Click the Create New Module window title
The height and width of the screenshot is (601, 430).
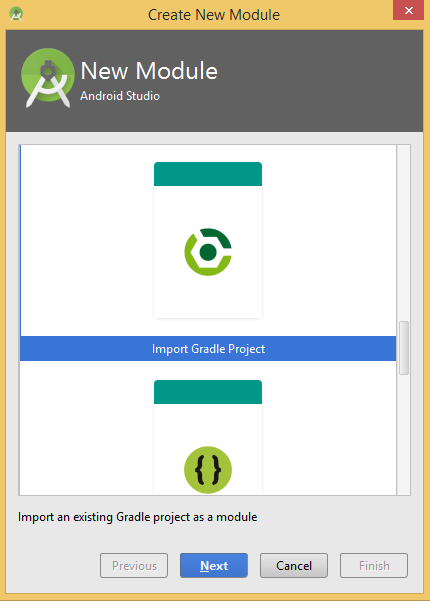click(214, 15)
